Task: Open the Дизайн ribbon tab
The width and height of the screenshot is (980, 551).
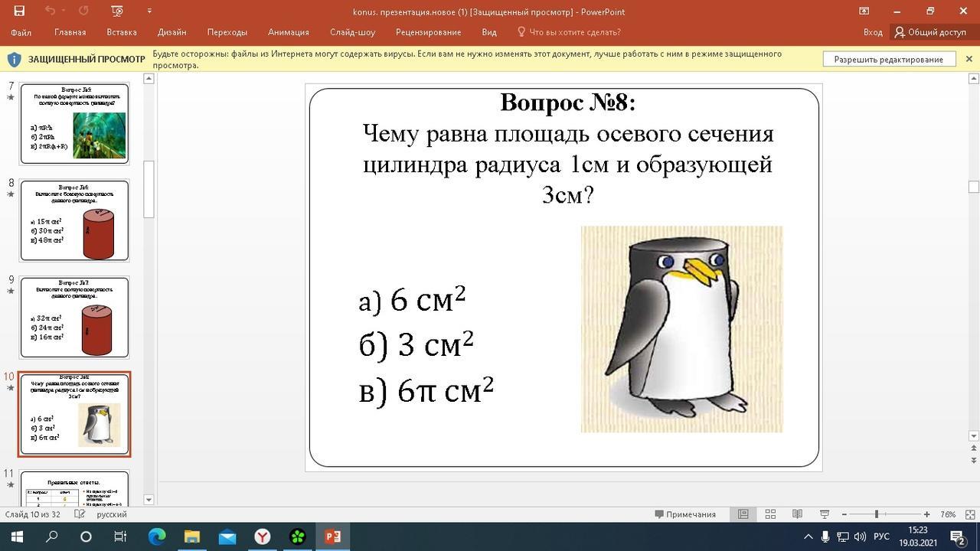Action: coord(172,32)
